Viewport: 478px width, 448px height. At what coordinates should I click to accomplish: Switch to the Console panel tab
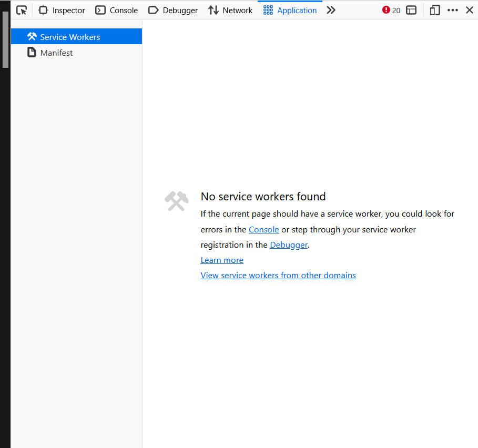116,10
